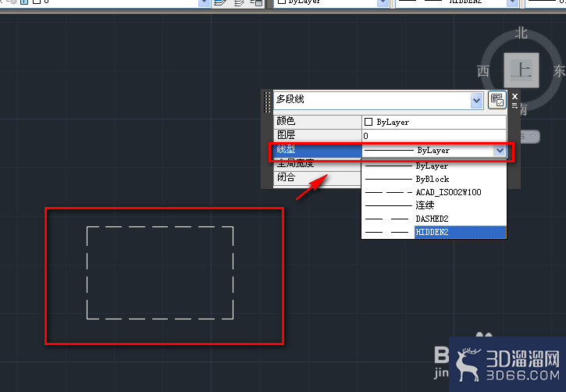Click the 东 east label on the compass
This screenshot has height=392, width=566.
tap(559, 71)
